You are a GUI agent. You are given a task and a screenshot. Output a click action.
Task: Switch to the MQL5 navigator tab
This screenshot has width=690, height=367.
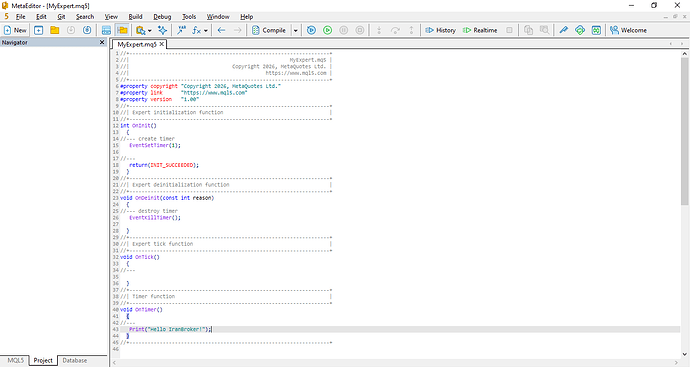click(15, 360)
